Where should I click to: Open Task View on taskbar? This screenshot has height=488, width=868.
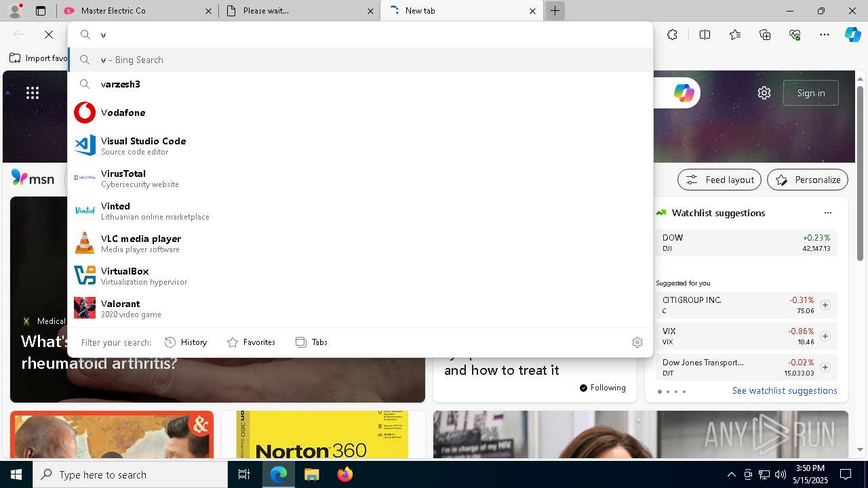coord(244,474)
